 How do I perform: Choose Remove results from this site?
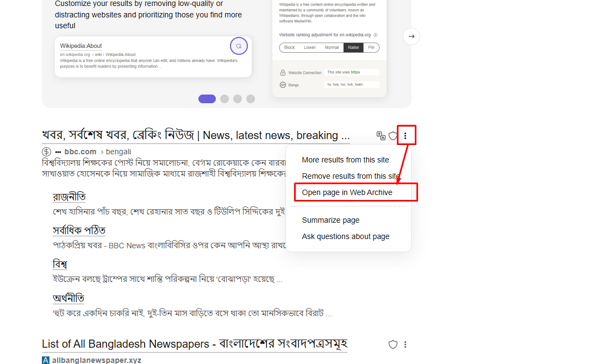pyautogui.click(x=351, y=176)
